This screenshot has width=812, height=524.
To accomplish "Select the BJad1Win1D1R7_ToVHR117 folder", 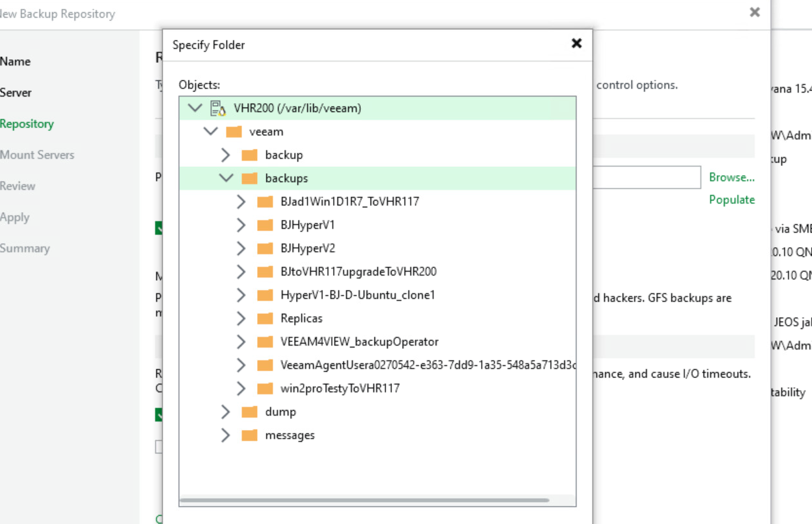I will coord(349,202).
